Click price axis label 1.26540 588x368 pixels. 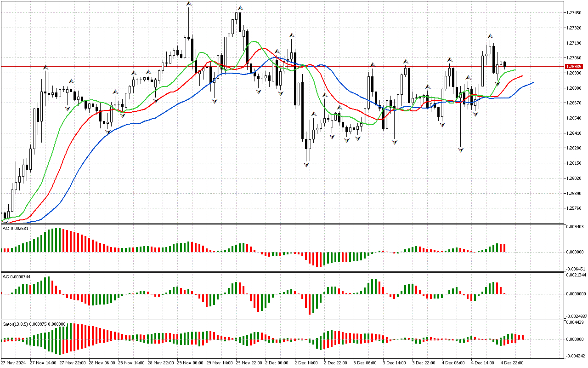(x=575, y=118)
